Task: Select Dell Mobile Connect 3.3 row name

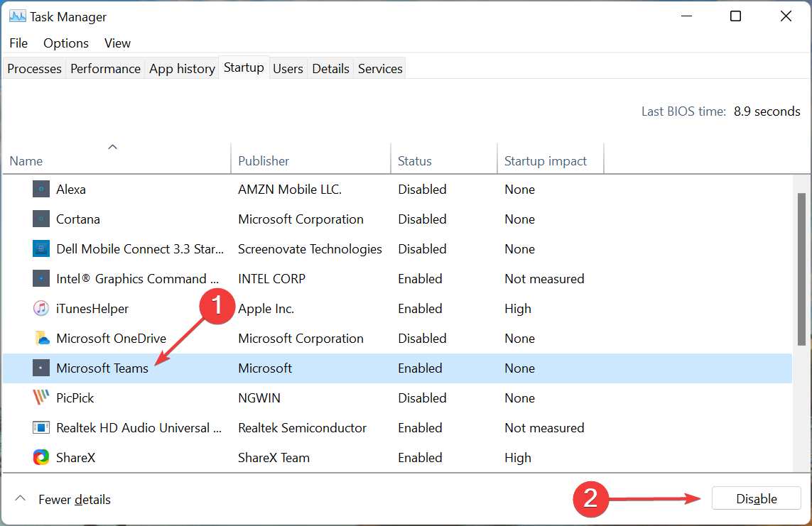Action: point(140,249)
